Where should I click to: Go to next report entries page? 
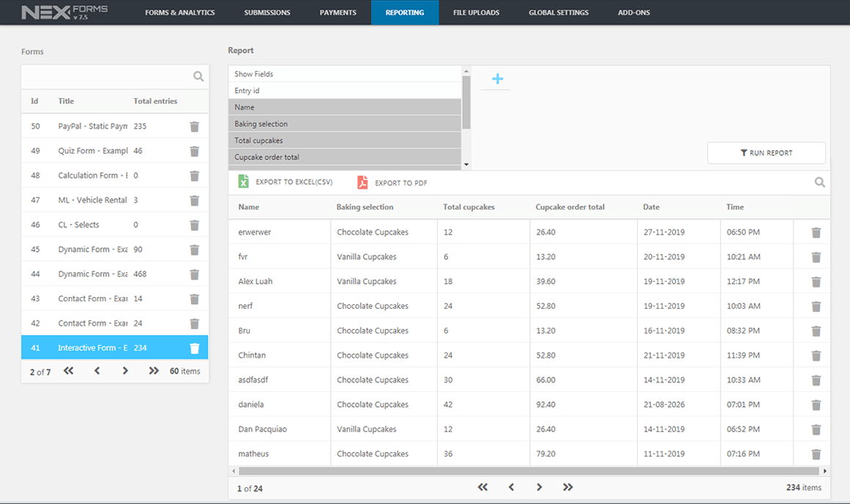click(x=540, y=487)
